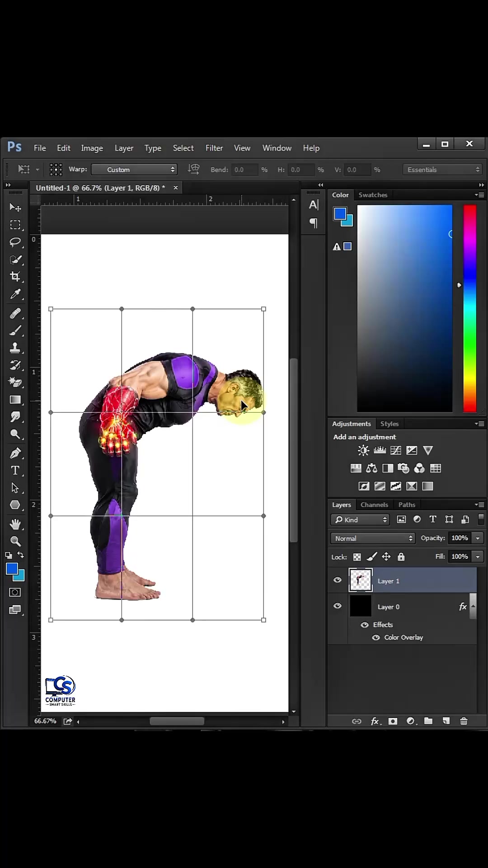Collapse Layer 0 effects list arrow

(x=473, y=606)
